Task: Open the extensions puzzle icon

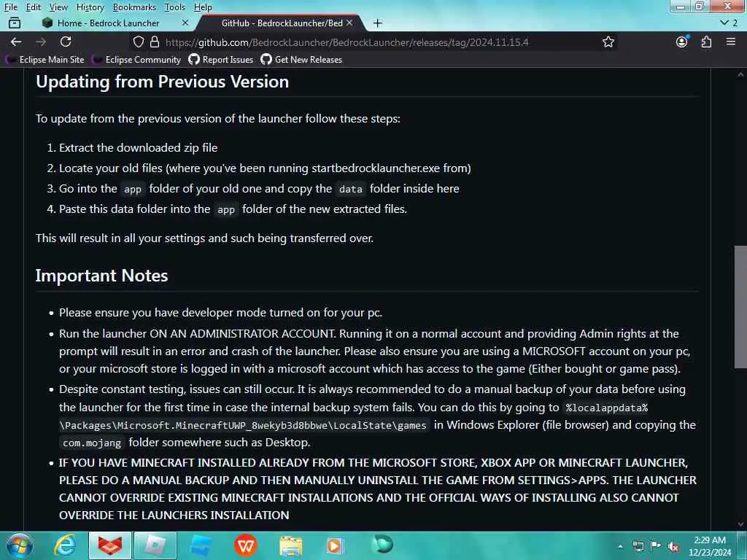Action: tap(706, 42)
